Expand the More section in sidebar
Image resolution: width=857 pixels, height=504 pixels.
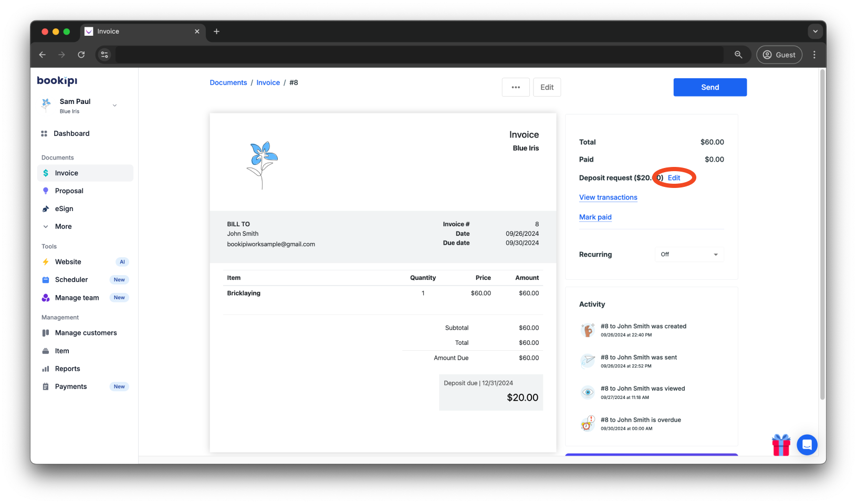(63, 226)
